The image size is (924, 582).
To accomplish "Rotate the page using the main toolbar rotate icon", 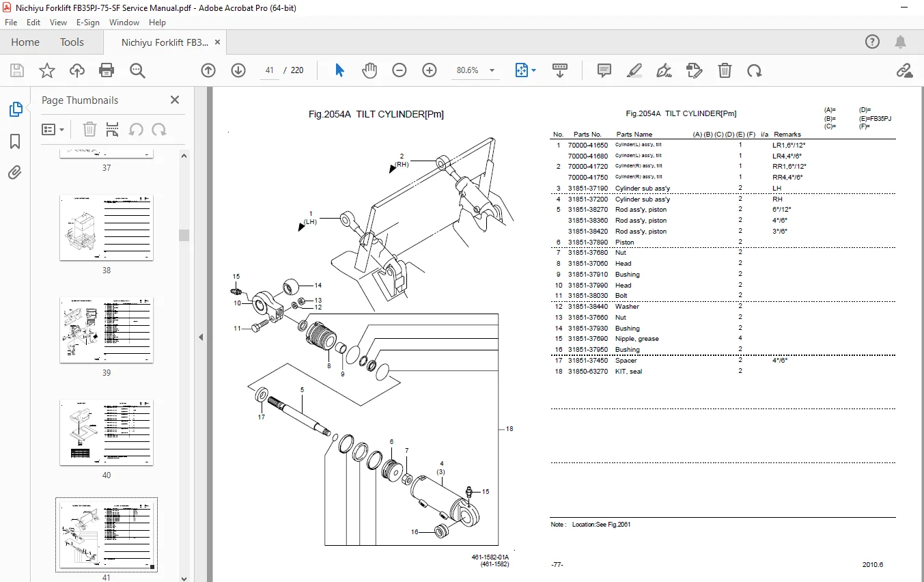I will pyautogui.click(x=755, y=70).
